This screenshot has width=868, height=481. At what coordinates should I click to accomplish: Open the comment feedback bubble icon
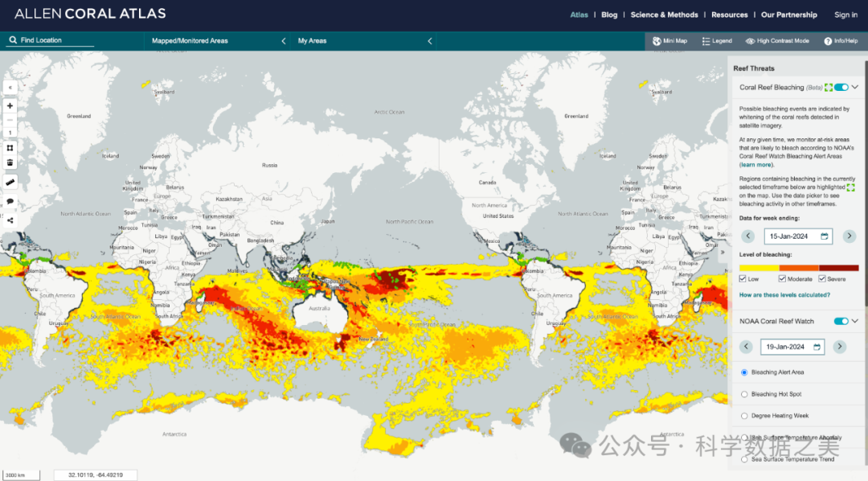click(x=10, y=201)
